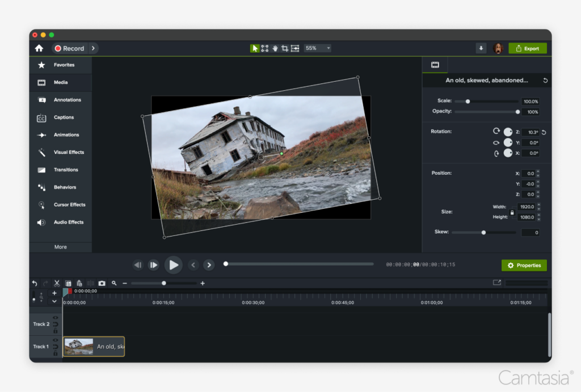Toggle the width-height aspect ratio lock
Screen dimensions: 581x392
pyautogui.click(x=512, y=212)
